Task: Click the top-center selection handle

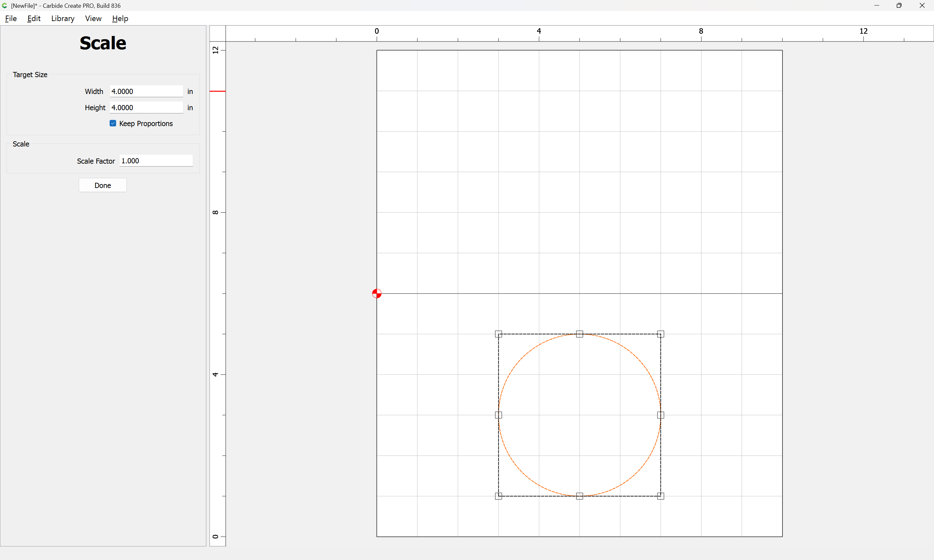Action: pos(580,334)
